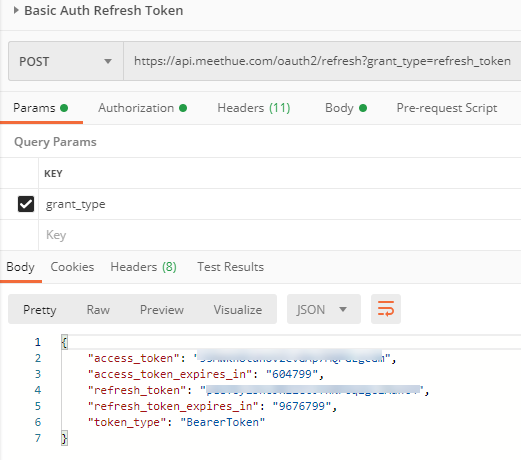Select the Pretty response view

point(39,310)
